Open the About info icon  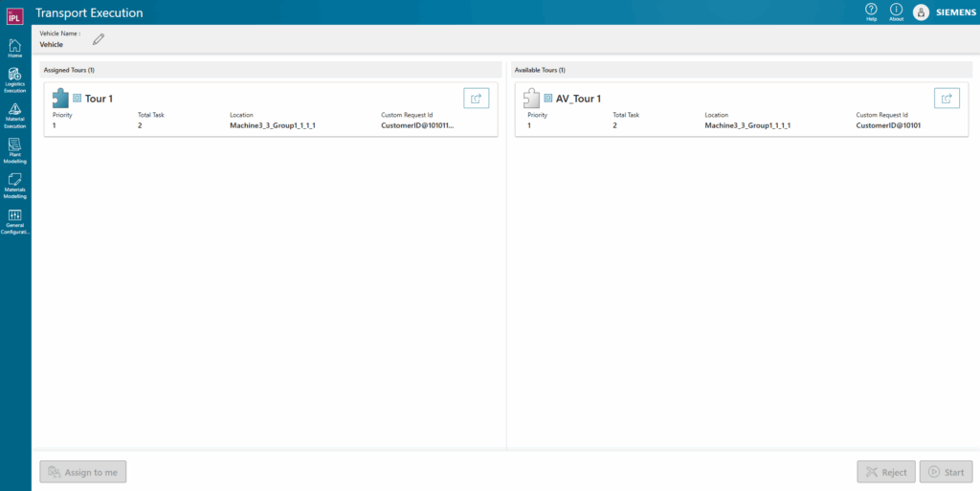click(896, 11)
